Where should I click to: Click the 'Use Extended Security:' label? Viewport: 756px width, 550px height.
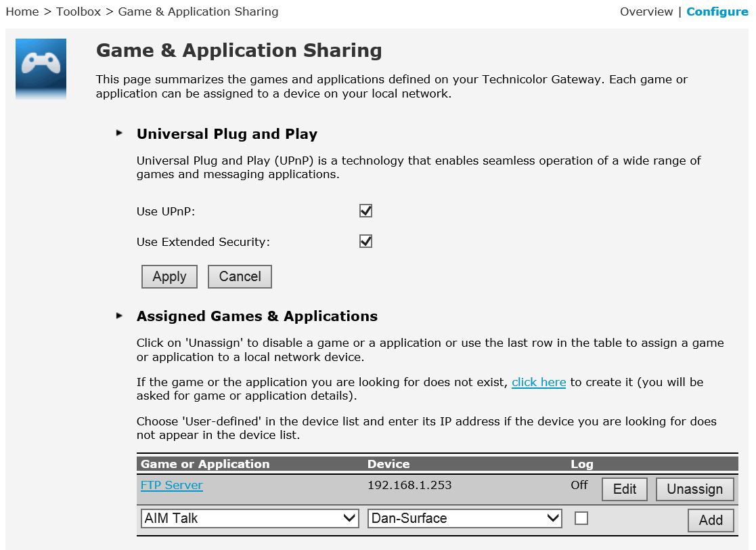(x=203, y=242)
